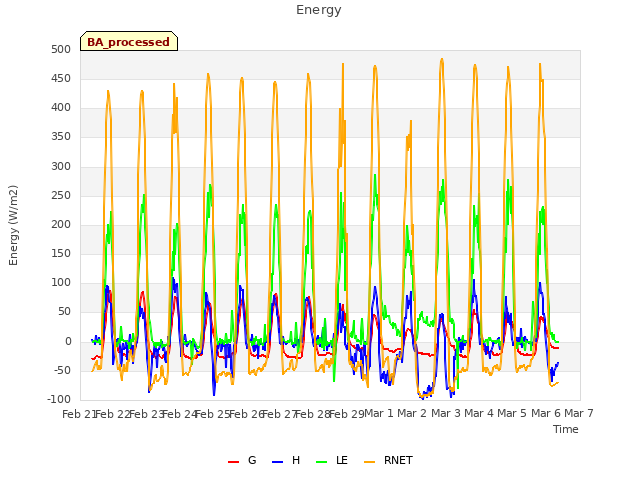
Task: Click the Feb 25 x-axis date label
Action: (213, 414)
